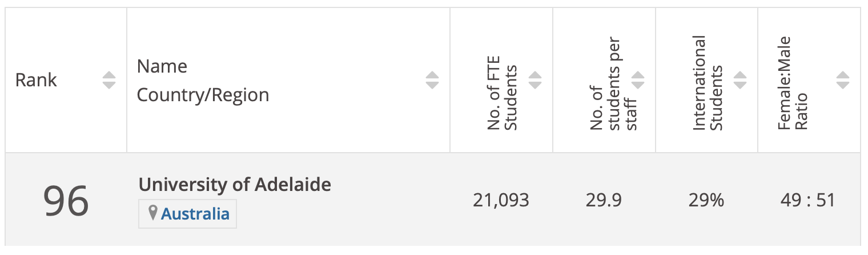Click Female:Male Ratio sort arrows
Image resolution: width=868 pixels, height=255 pixels.
click(x=843, y=80)
